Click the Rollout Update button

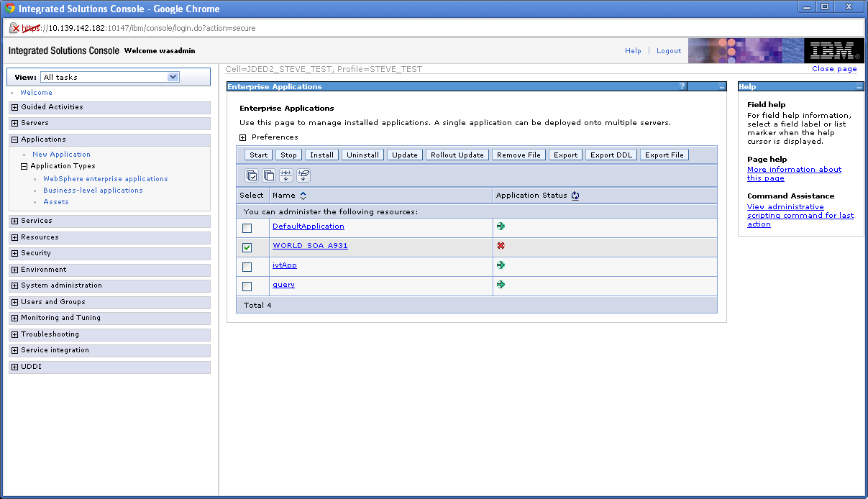(457, 155)
